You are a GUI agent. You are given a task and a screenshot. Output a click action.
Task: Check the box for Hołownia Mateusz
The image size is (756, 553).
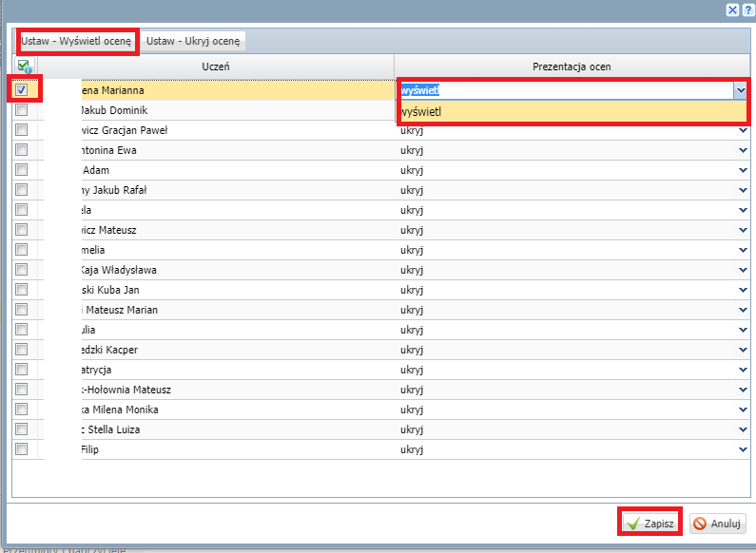point(21,390)
